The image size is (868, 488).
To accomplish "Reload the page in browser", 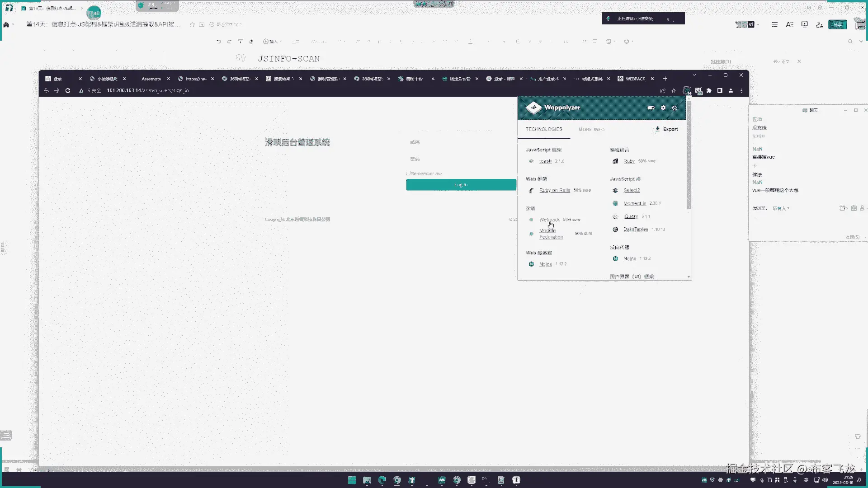I will click(x=68, y=91).
